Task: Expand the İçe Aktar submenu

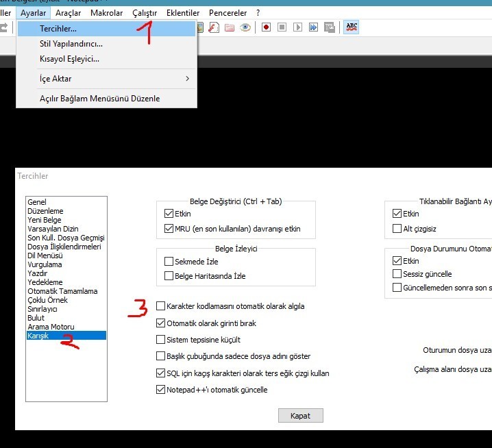Action: click(x=107, y=78)
